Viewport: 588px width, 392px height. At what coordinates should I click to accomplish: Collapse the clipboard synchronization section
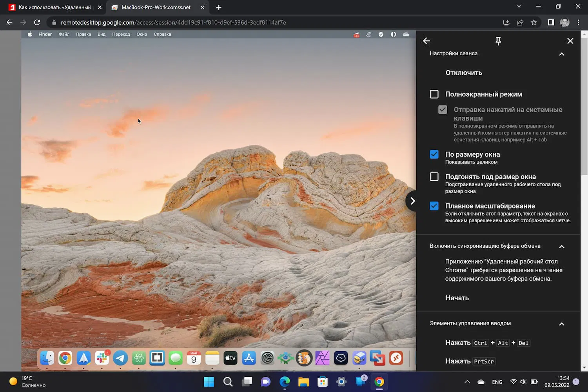point(562,247)
